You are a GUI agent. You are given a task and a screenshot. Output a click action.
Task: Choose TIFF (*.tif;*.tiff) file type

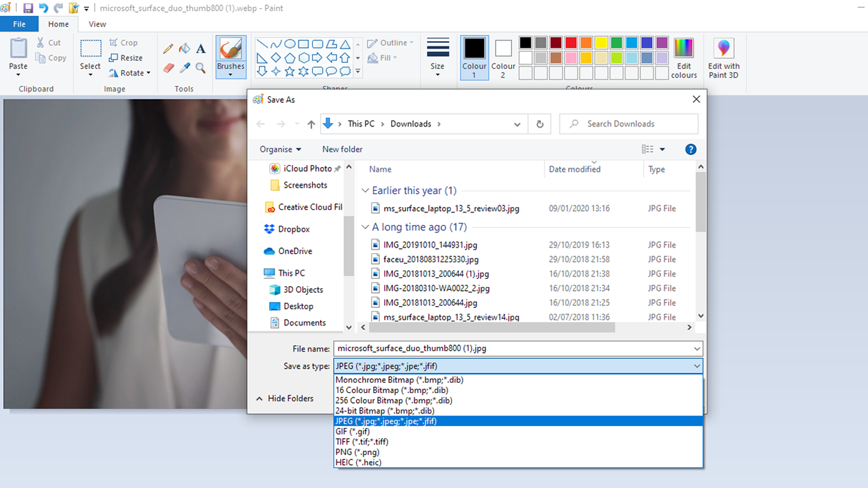point(518,442)
